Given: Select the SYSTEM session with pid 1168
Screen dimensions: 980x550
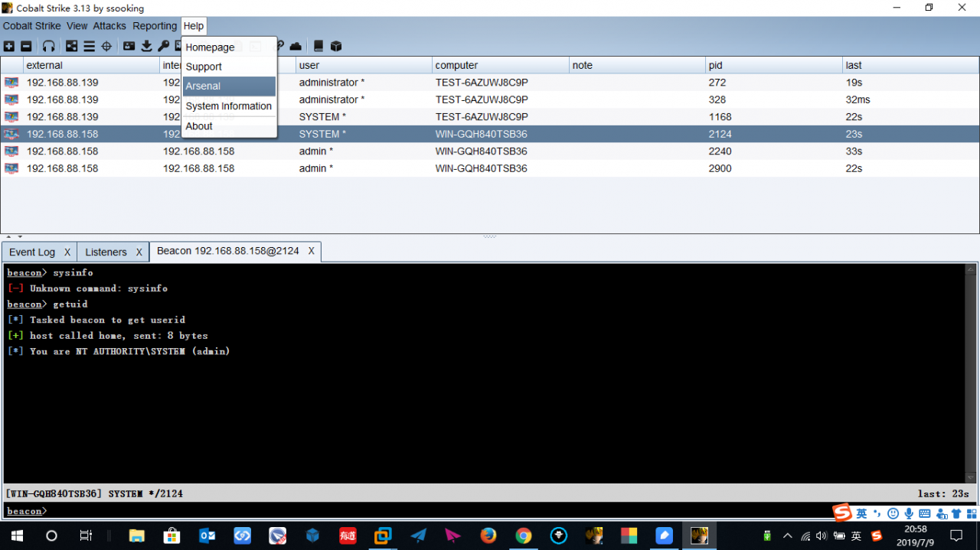Looking at the screenshot, I should (x=490, y=117).
